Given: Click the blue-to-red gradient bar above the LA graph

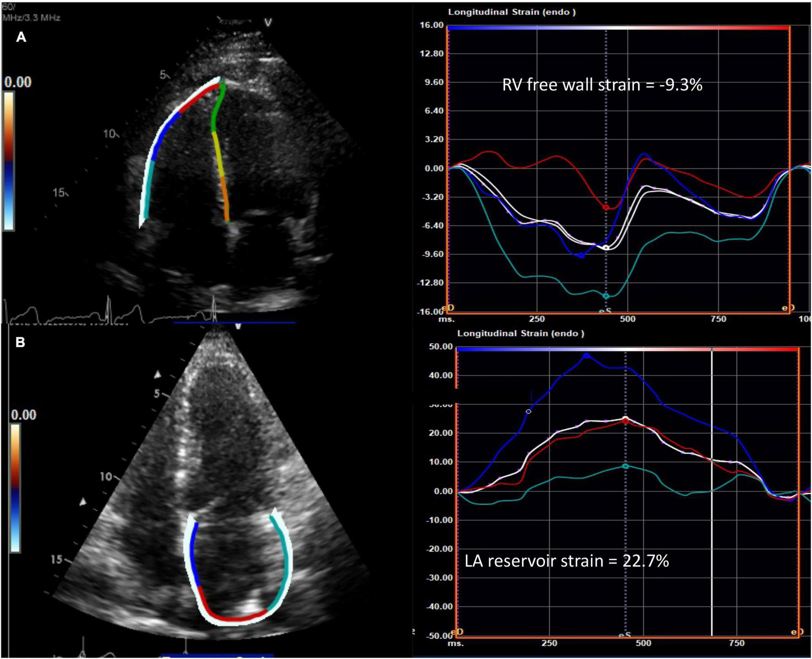Looking at the screenshot, I should tap(628, 349).
